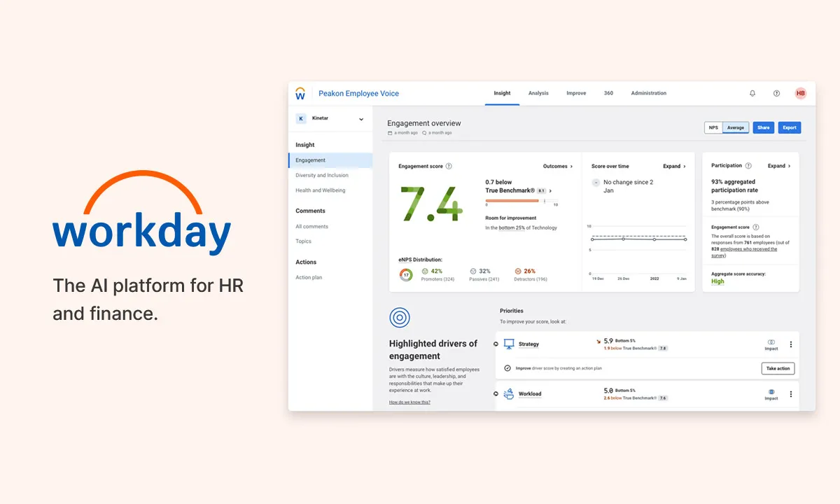Click the Impact toggle on the Workload row
Screen dimensions: 840x504
(x=771, y=393)
